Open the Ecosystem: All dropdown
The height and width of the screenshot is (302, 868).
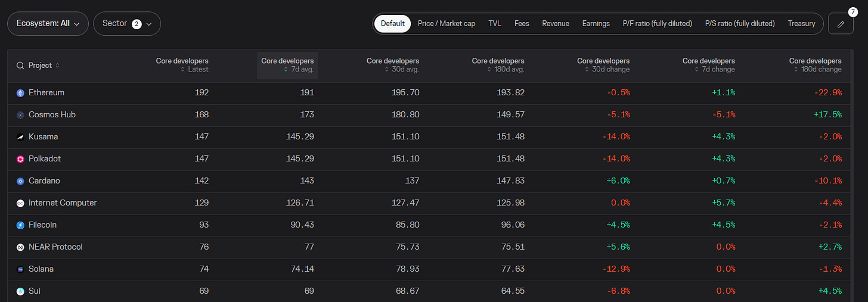tap(48, 24)
